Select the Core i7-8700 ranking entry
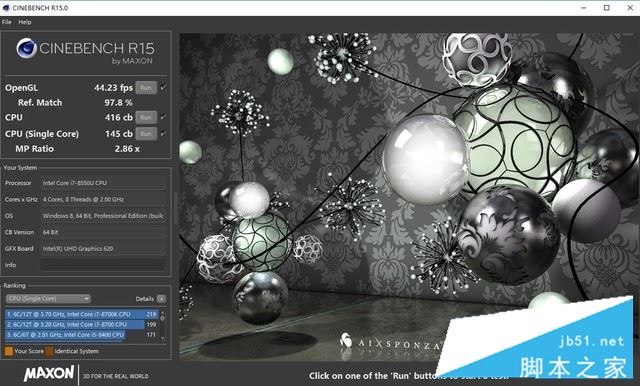The width and height of the screenshot is (640, 386). (82, 324)
